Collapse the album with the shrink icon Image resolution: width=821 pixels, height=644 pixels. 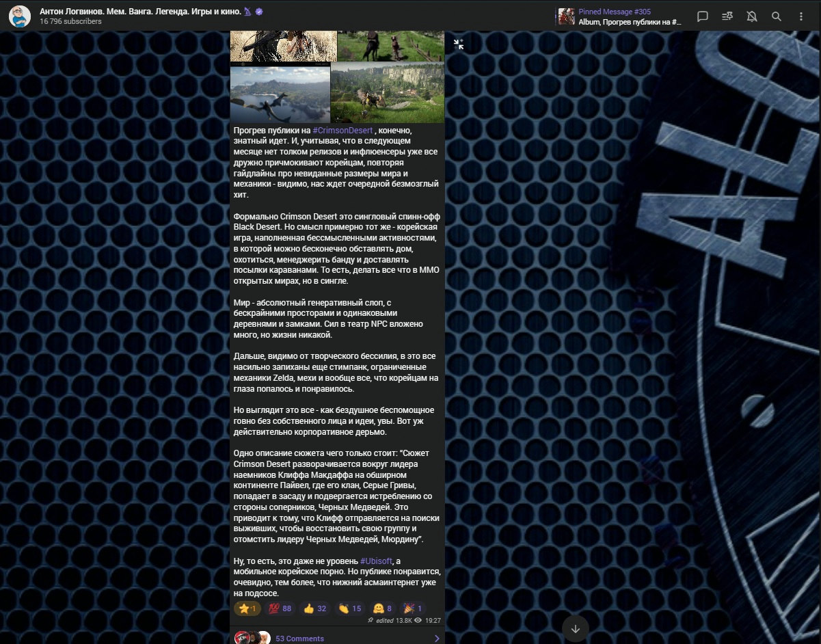click(x=459, y=44)
